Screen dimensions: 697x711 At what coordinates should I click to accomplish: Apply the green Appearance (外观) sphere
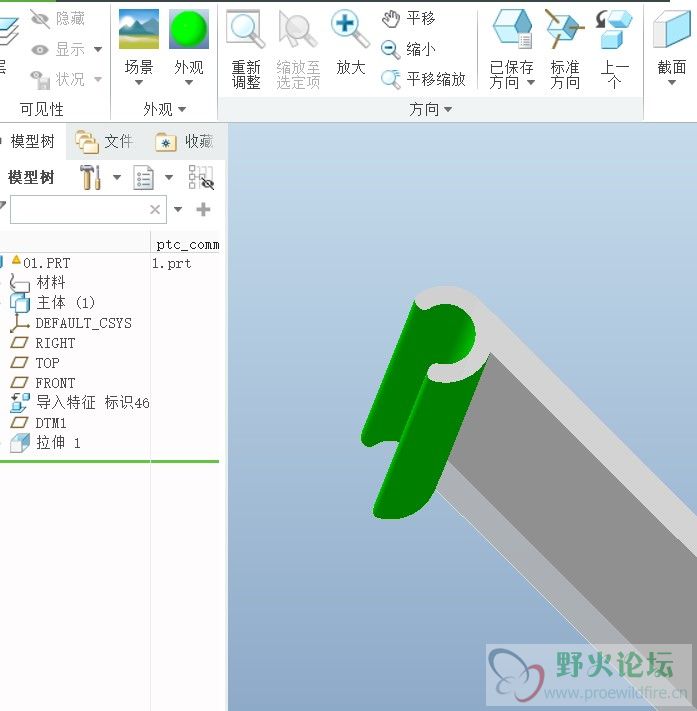coord(189,29)
